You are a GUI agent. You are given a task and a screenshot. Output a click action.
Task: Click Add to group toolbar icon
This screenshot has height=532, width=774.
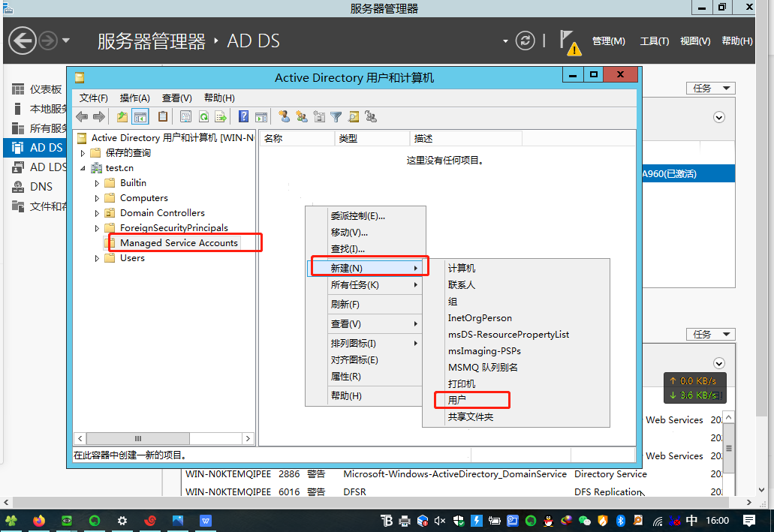click(x=371, y=117)
